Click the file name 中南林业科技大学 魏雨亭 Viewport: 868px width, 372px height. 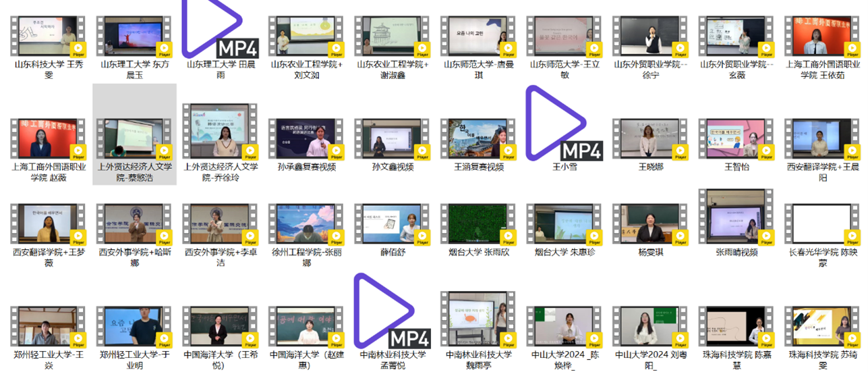pyautogui.click(x=478, y=359)
